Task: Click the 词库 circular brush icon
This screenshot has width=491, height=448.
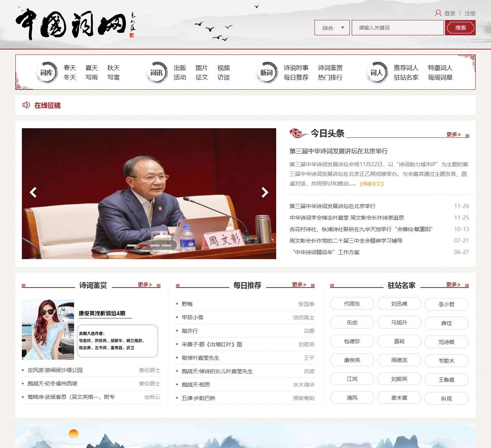Action: pos(46,73)
